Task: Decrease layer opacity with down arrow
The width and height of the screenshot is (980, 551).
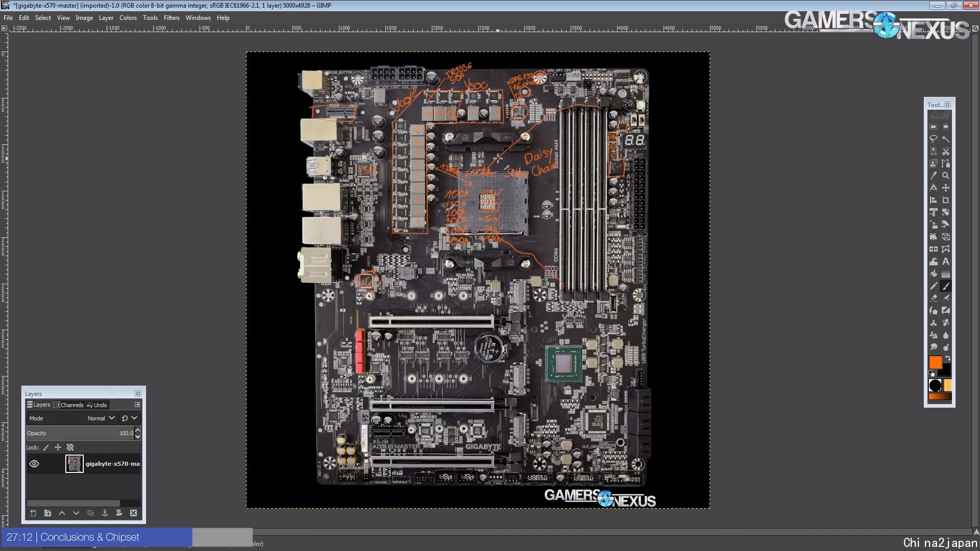Action: (137, 437)
